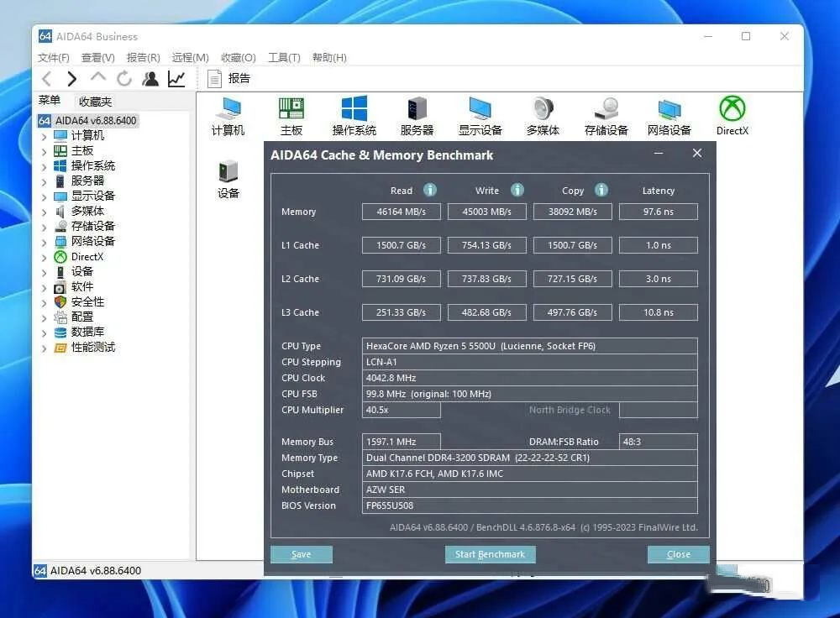Open the user manager person icon
The width and height of the screenshot is (840, 618).
tap(150, 79)
